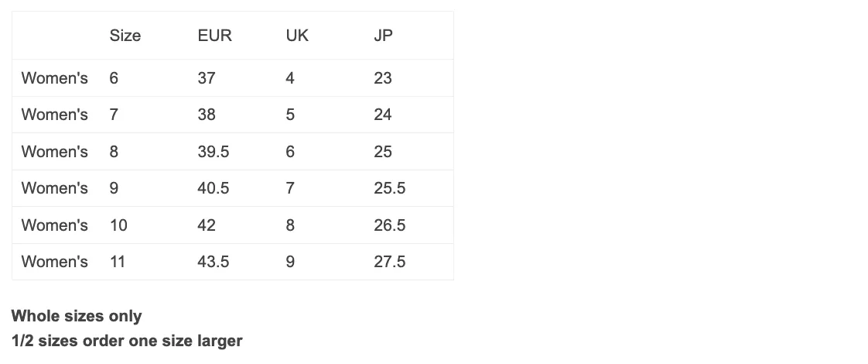Click the Size column header
Viewport: 868px width, 364px height.
125,36
